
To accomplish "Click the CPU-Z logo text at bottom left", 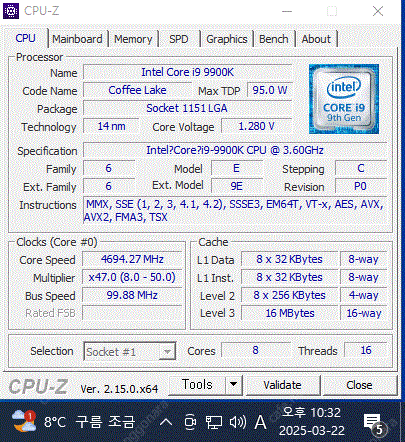I will click(x=38, y=387).
